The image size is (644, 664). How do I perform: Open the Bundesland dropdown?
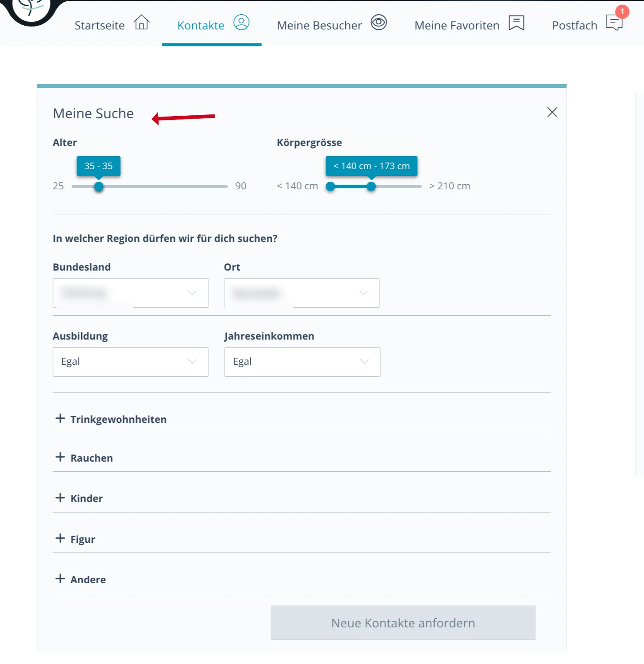coord(131,293)
